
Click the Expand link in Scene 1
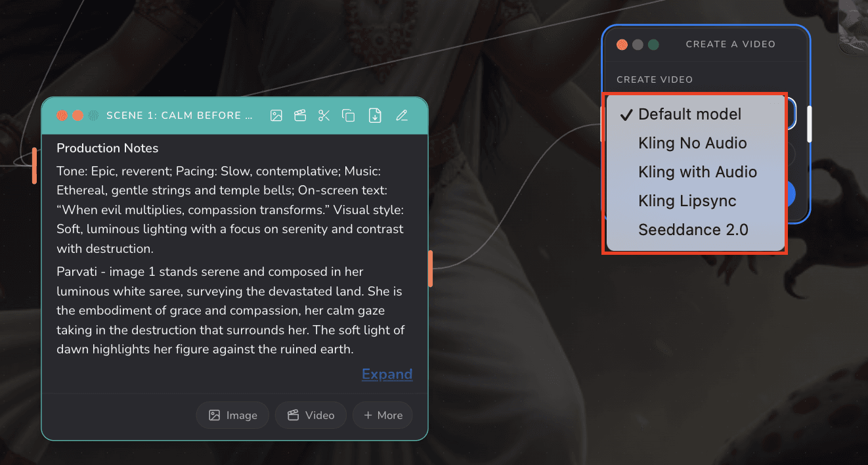point(387,374)
